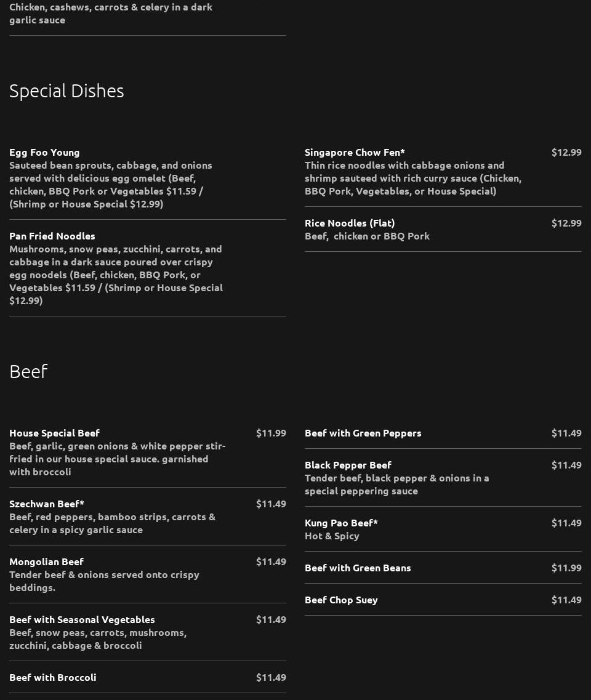
Task: Select the Egg Foo Young menu item
Action: point(44,152)
